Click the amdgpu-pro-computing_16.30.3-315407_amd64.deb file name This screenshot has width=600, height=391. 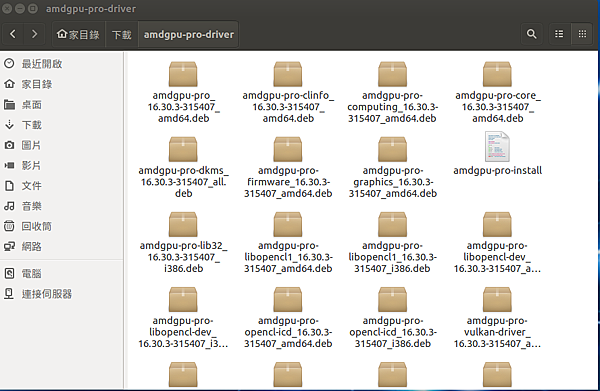(393, 107)
